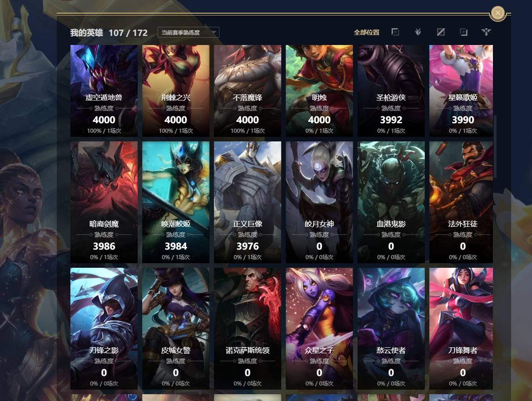This screenshot has height=401, width=532.
Task: Select the 众星之子 champion card
Action: click(319, 328)
